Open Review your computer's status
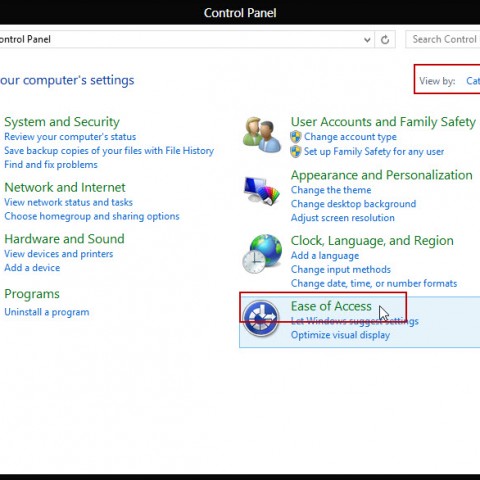Viewport: 480px width, 480px height. click(x=70, y=137)
